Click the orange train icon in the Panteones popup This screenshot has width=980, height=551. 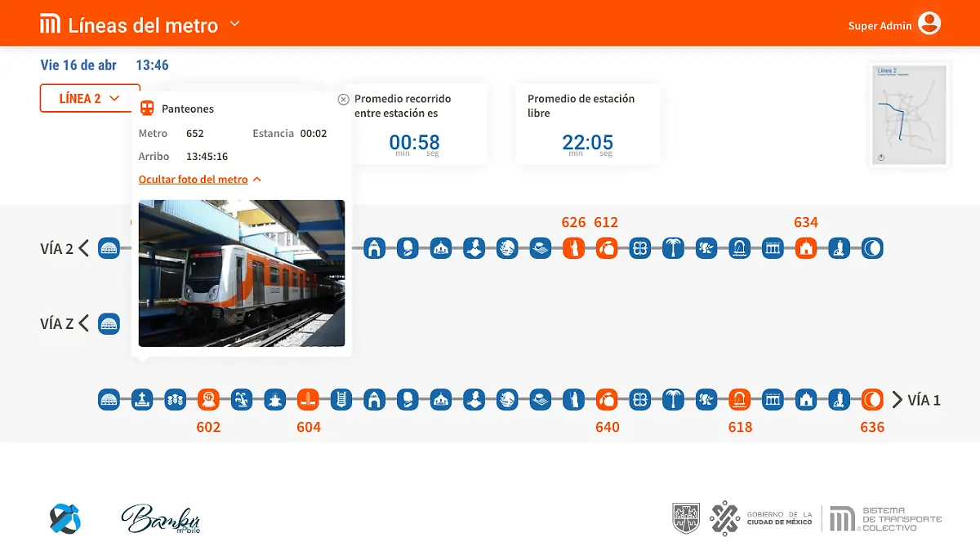[147, 108]
